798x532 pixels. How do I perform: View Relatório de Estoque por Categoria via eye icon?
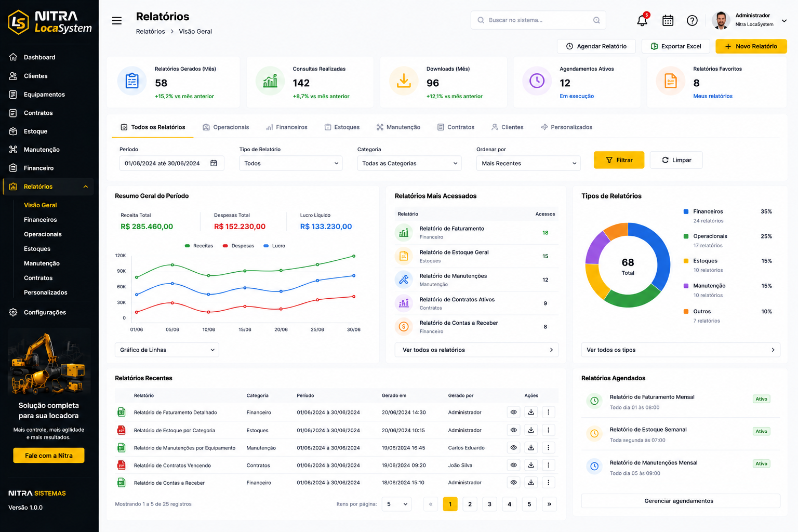coord(513,430)
